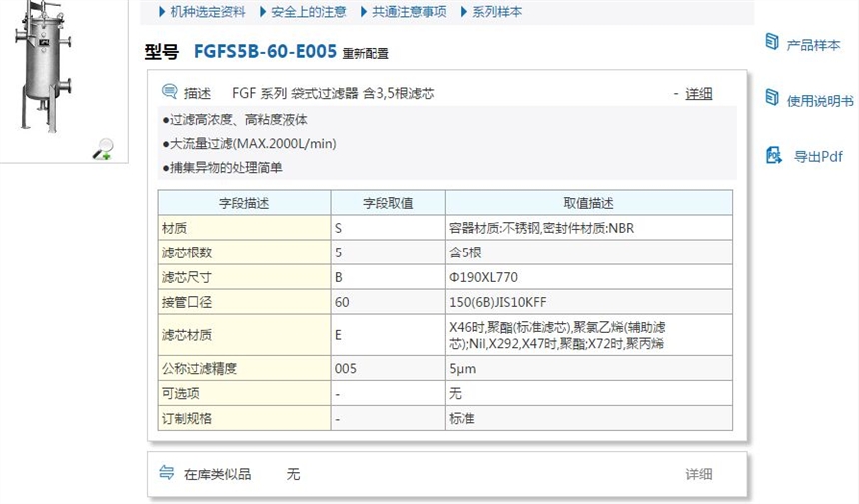Click the grey 详细 link in 在库类似品 panel
The height and width of the screenshot is (504, 859).
699,474
